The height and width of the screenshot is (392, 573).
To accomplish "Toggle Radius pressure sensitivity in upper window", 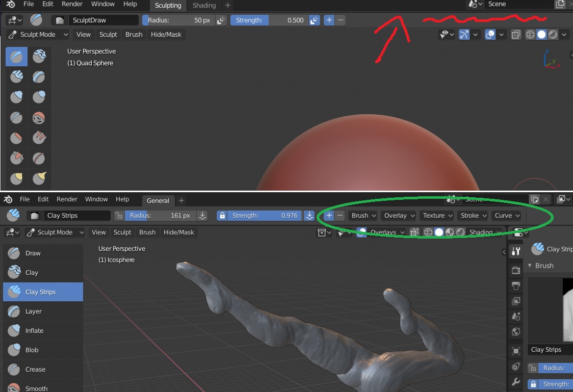I will (221, 20).
